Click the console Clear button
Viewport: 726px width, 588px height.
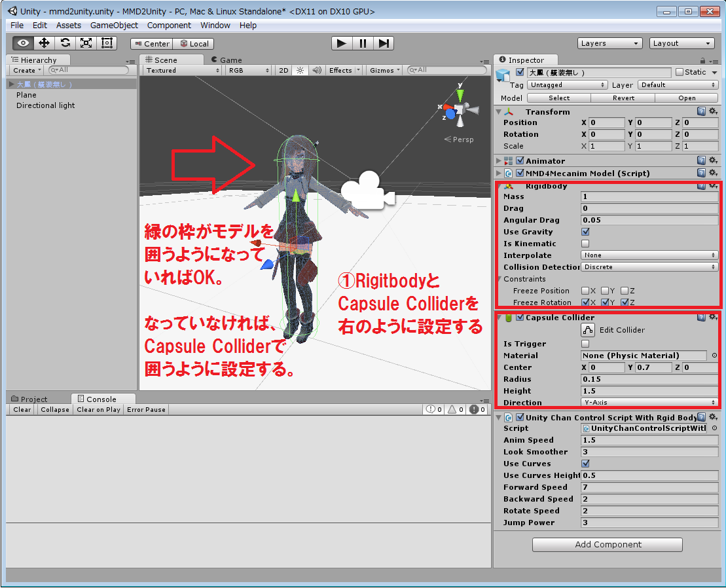coord(22,410)
